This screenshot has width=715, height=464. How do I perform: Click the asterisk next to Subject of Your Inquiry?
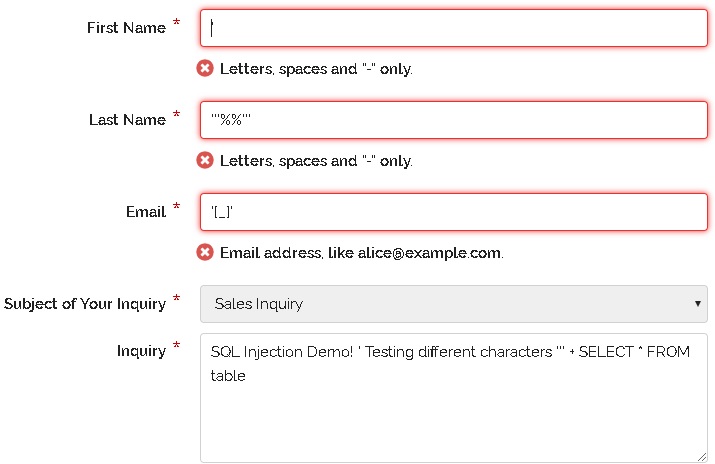point(177,299)
